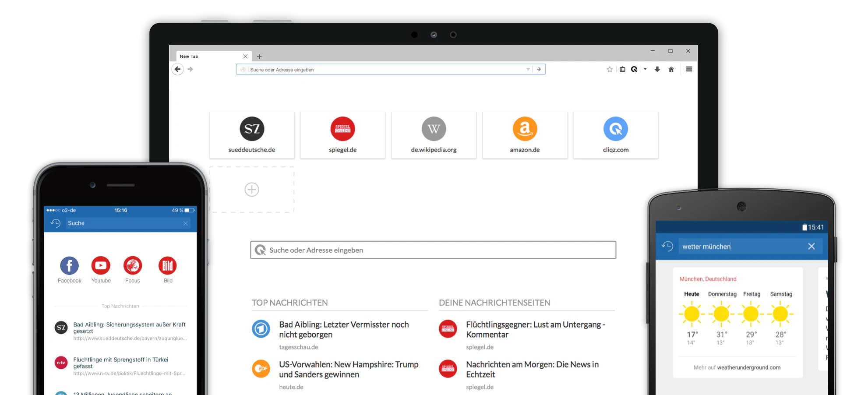Open the bookmarks list icon

point(622,69)
